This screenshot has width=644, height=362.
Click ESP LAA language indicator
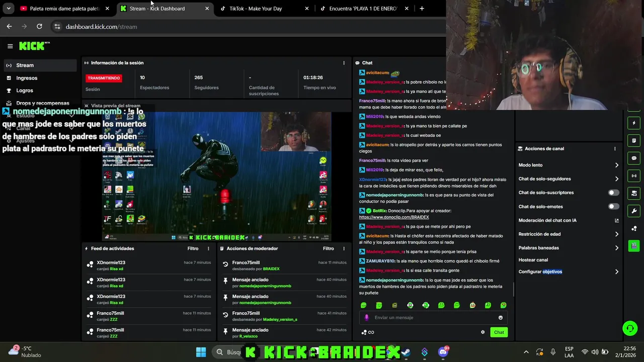pos(569,352)
